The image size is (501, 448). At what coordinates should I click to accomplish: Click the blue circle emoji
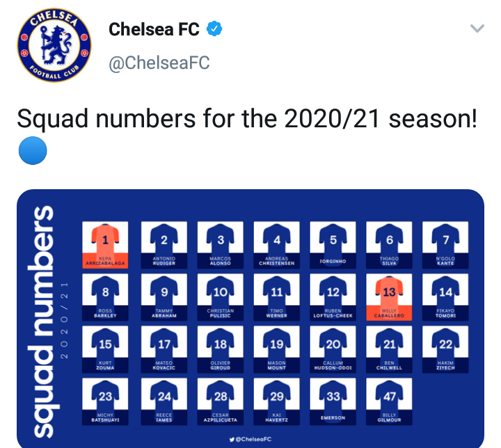[x=31, y=151]
